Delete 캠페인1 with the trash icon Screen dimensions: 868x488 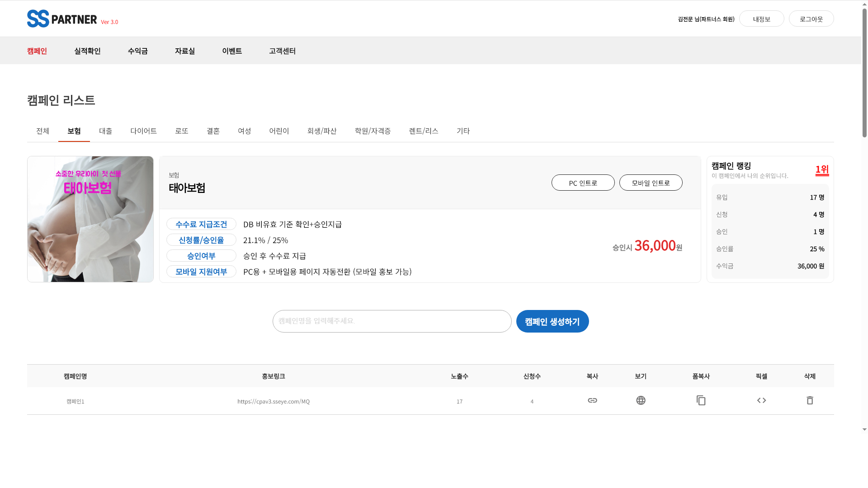click(810, 400)
